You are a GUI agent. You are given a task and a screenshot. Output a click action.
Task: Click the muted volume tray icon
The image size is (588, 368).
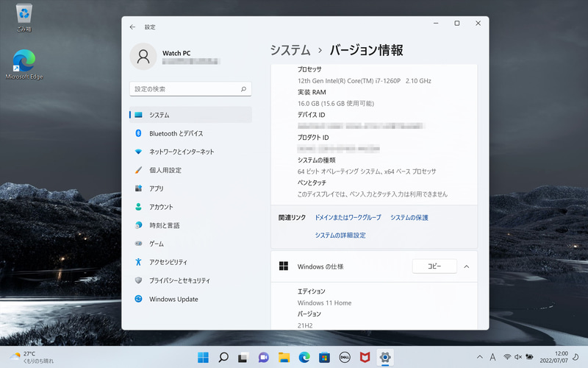click(x=518, y=357)
